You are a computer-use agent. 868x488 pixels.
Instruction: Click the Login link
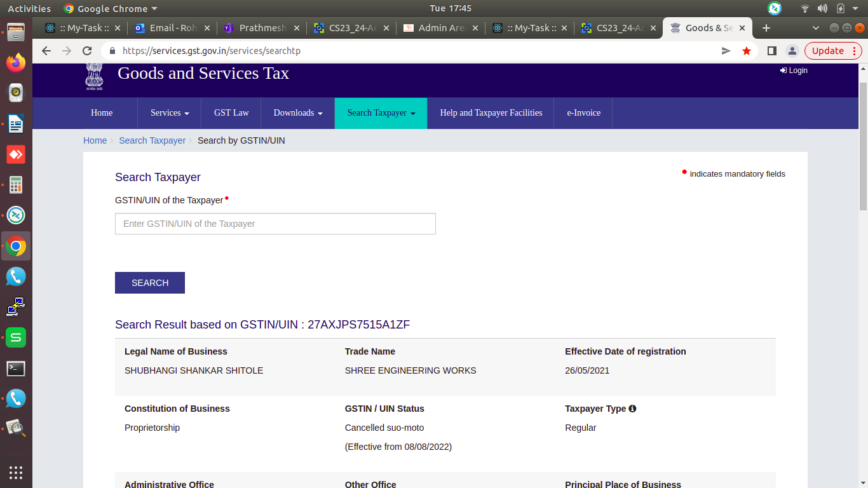794,71
